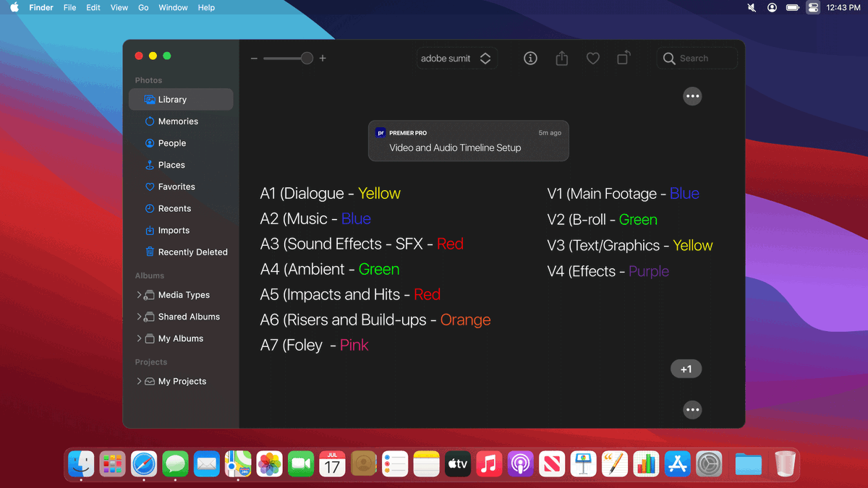Open Messages from the Dock
868x488 pixels.
[175, 464]
